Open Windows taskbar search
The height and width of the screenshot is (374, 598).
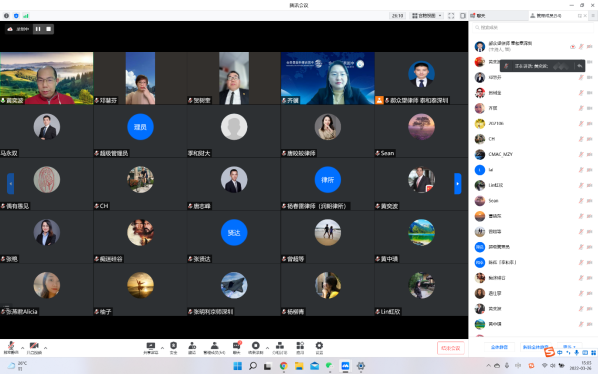[252, 366]
